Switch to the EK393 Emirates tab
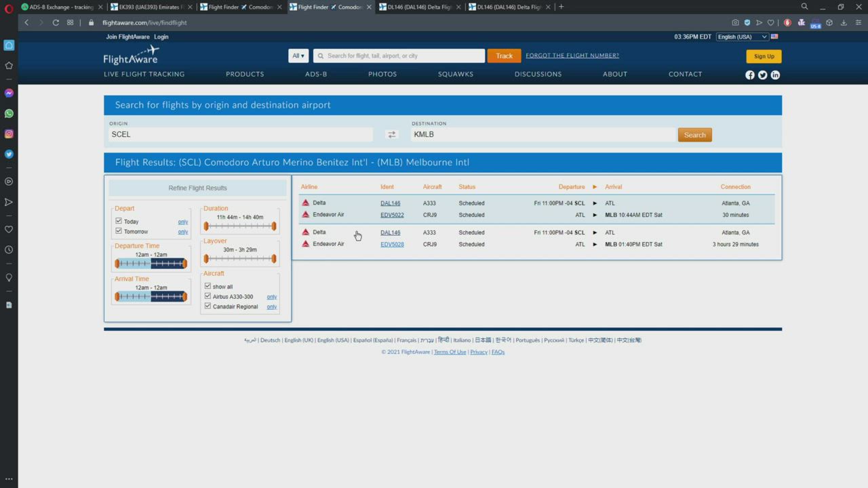 pyautogui.click(x=149, y=7)
